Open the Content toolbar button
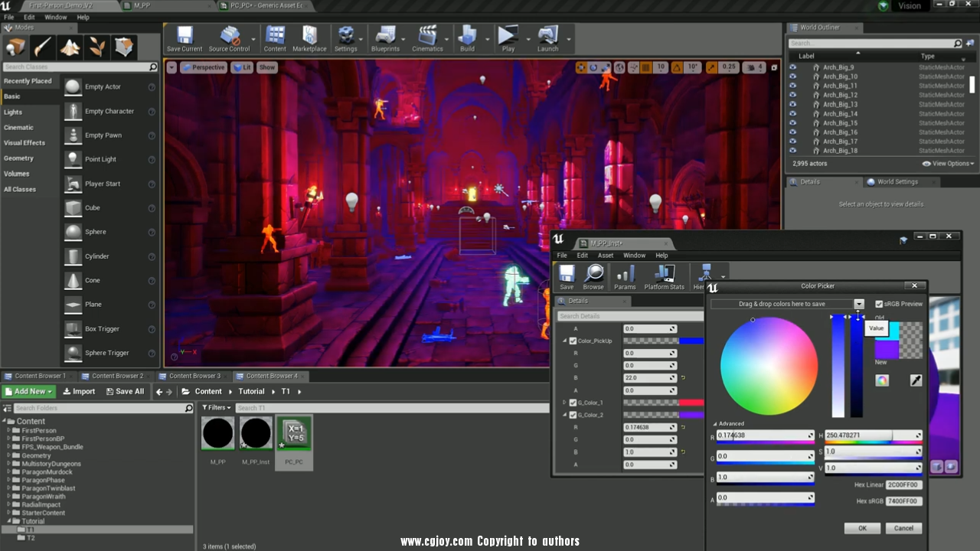This screenshot has height=551, width=980. pyautogui.click(x=275, y=39)
